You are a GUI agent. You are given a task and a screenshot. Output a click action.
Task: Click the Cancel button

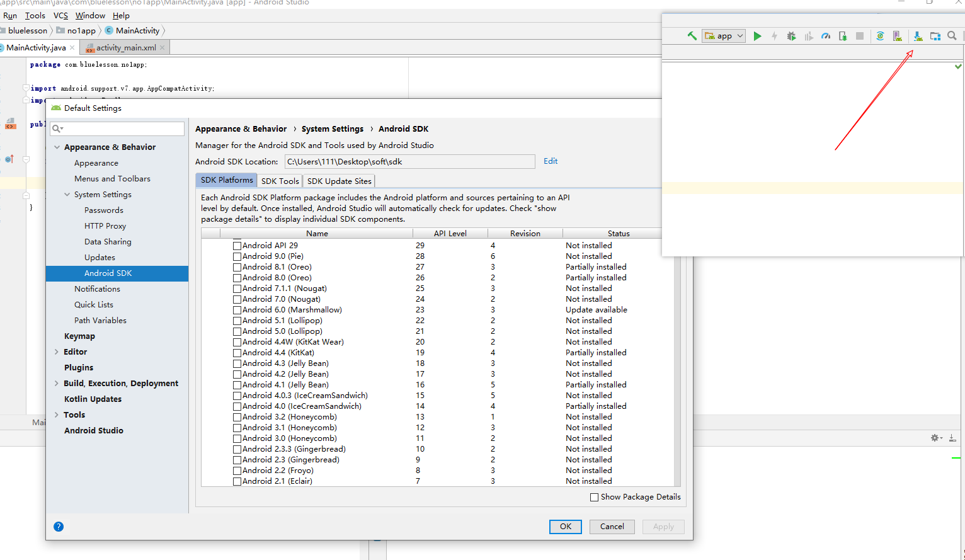point(612,527)
